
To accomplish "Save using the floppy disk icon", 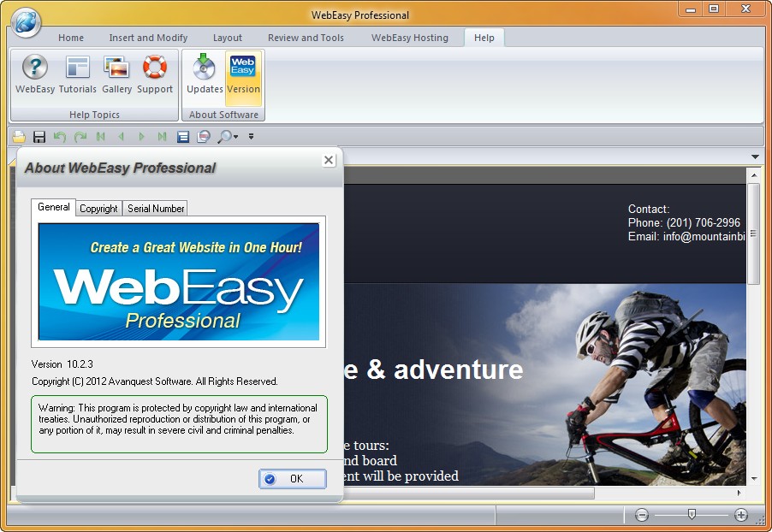I will (39, 136).
